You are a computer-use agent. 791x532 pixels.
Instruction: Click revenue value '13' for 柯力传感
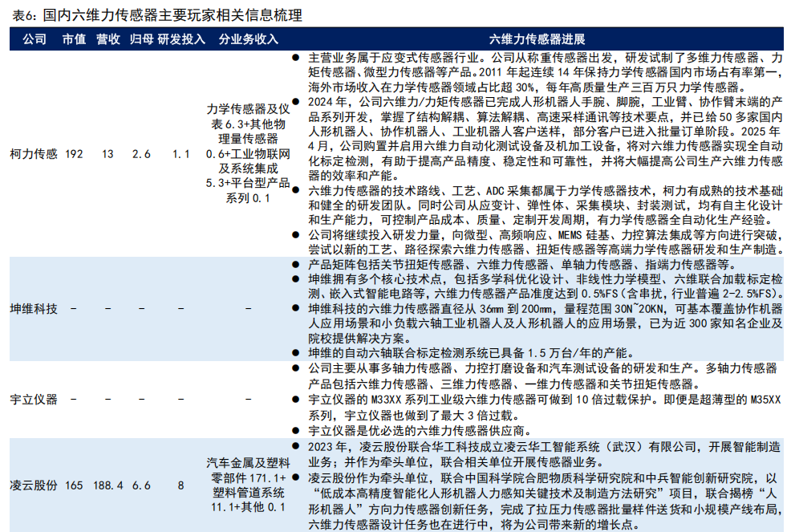point(108,154)
